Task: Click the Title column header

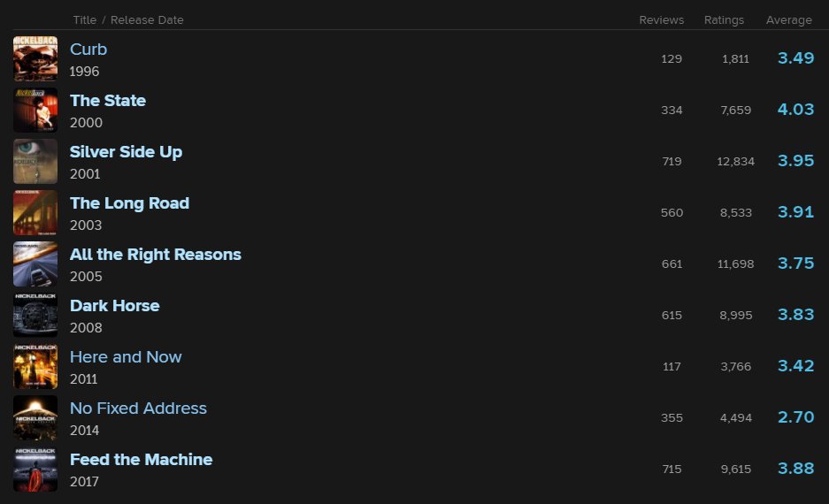Action: tap(85, 20)
